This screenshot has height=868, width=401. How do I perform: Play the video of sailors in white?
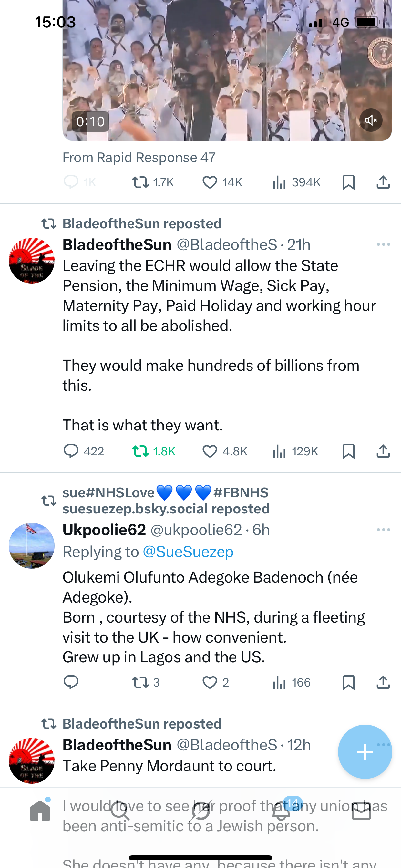226,71
